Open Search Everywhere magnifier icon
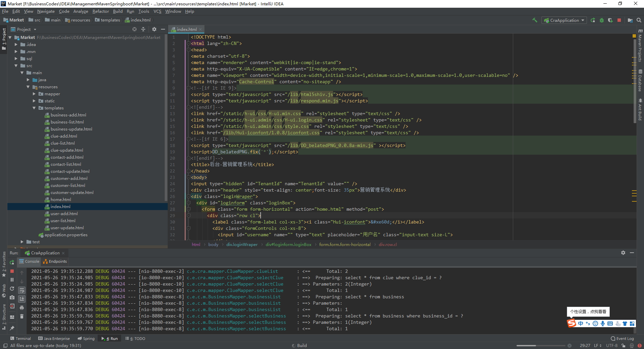Image resolution: width=644 pixels, height=349 pixels. click(639, 20)
